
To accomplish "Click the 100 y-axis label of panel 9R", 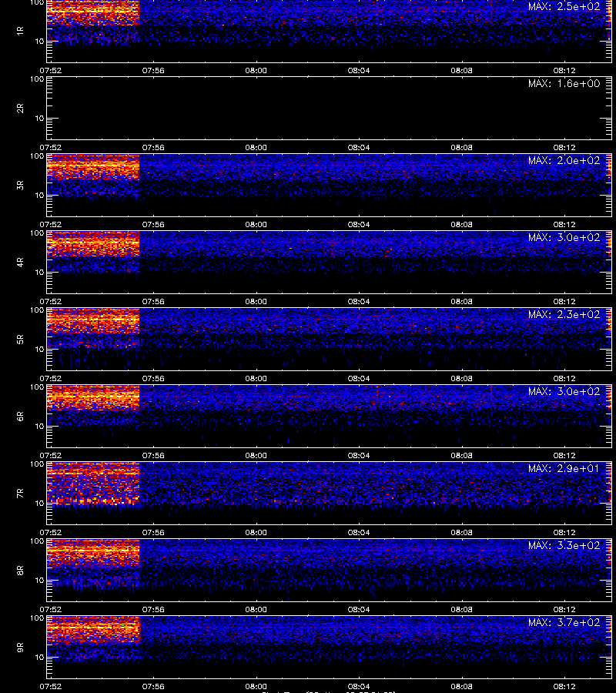I will click(x=37, y=618).
